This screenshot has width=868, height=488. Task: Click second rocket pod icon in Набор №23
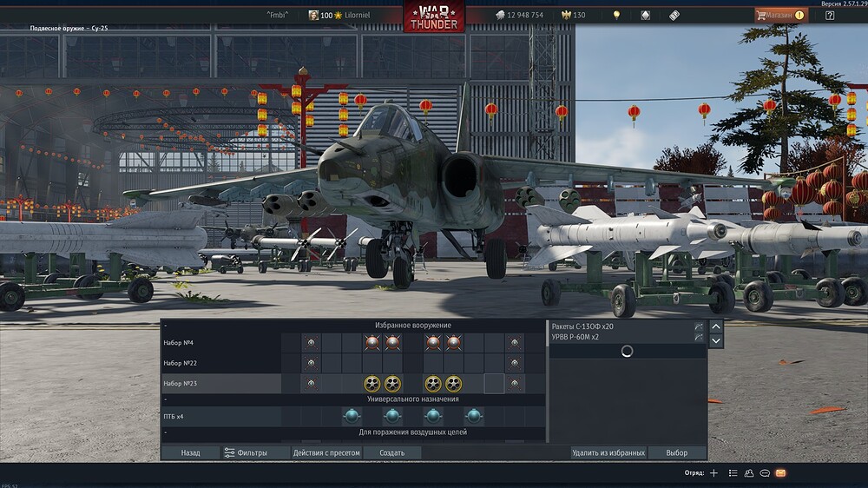point(392,383)
